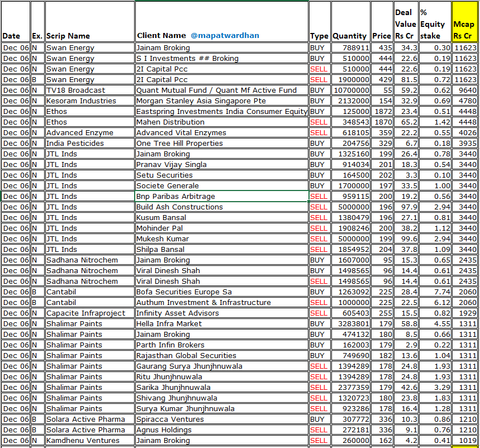
Task: Select 'Spiracca Ventures' cell
Action: coord(222,419)
